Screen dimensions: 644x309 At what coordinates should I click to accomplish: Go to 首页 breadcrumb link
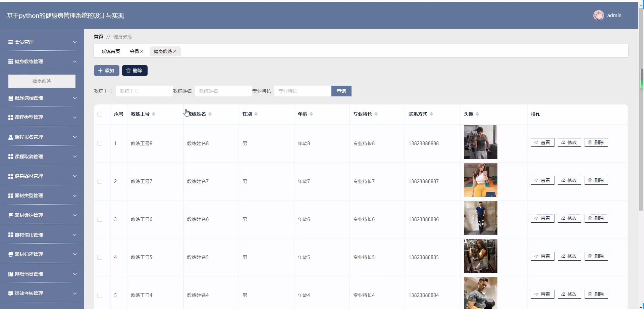(x=99, y=37)
